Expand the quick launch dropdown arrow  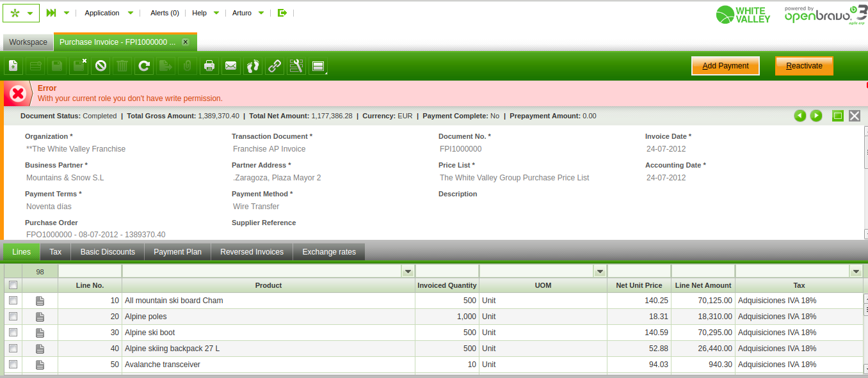(x=66, y=13)
